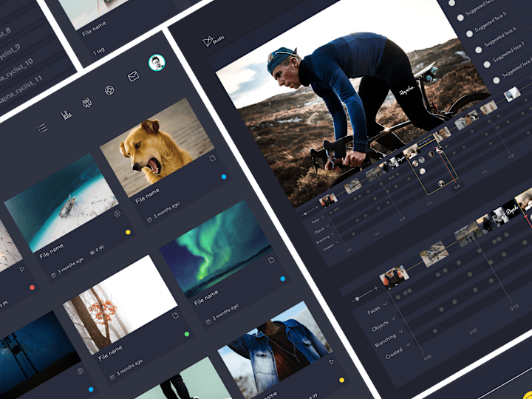Click calendar icon on the dog card
Image resolution: width=532 pixels, height=399 pixels.
149,220
